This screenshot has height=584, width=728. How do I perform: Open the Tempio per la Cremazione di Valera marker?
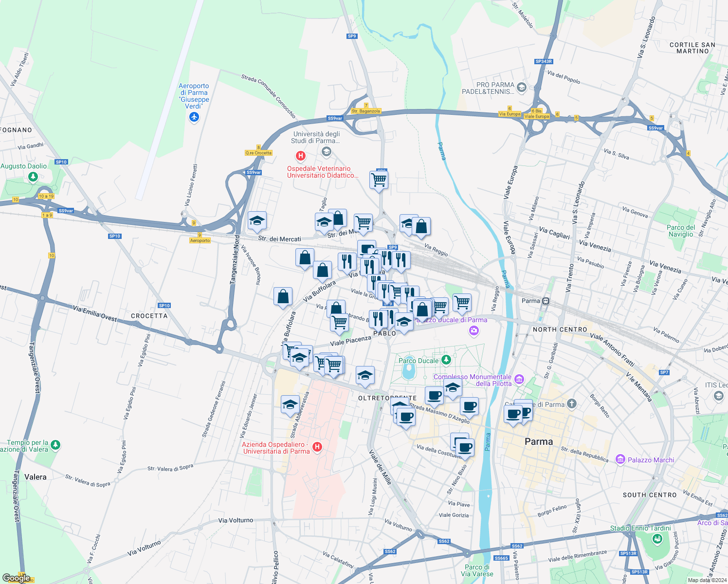pyautogui.click(x=55, y=445)
